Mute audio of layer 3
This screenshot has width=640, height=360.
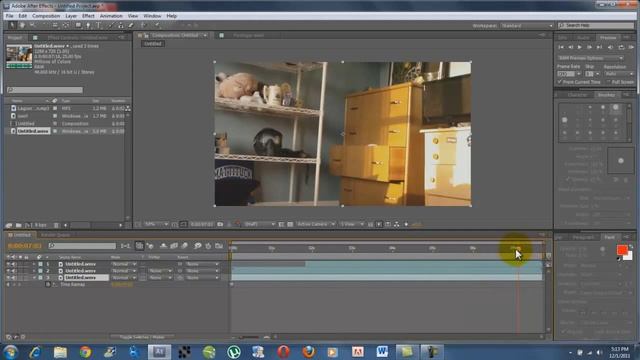[x=13, y=278]
